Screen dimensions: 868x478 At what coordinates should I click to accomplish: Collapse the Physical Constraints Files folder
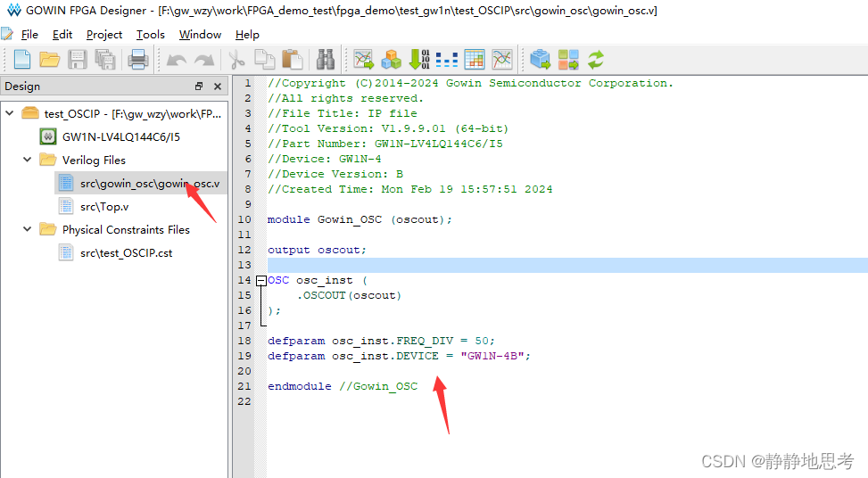point(27,229)
